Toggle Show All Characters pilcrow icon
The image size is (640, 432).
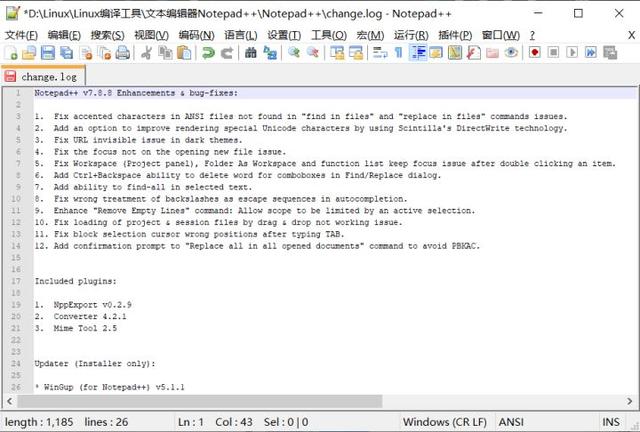tap(399, 53)
